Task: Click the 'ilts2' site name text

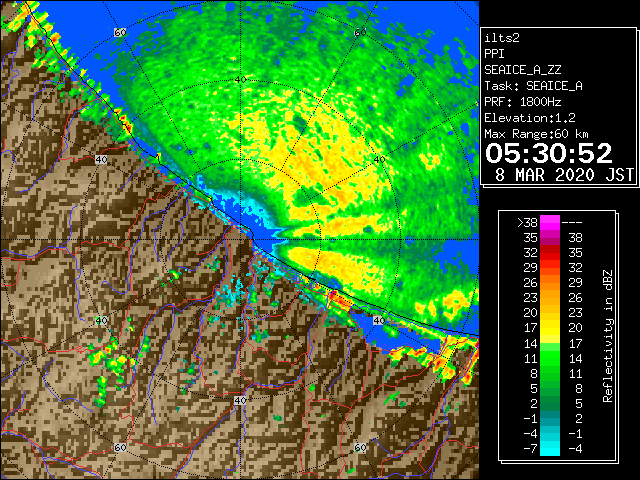Action: [502, 38]
